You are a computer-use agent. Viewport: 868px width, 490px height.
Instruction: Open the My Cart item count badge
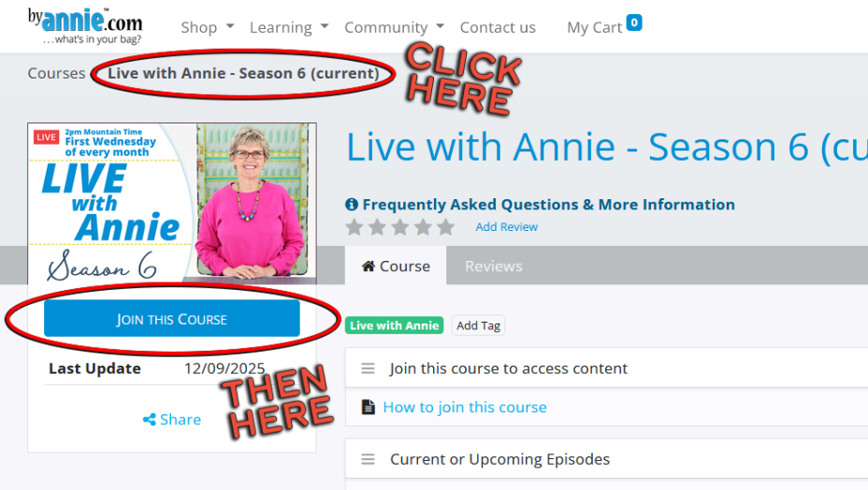coord(634,22)
